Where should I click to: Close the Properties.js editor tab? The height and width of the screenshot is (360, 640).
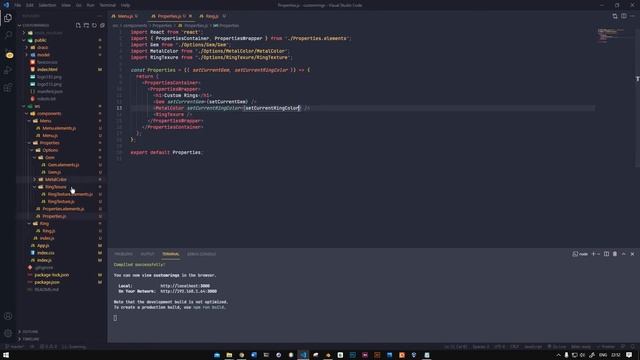(190, 16)
